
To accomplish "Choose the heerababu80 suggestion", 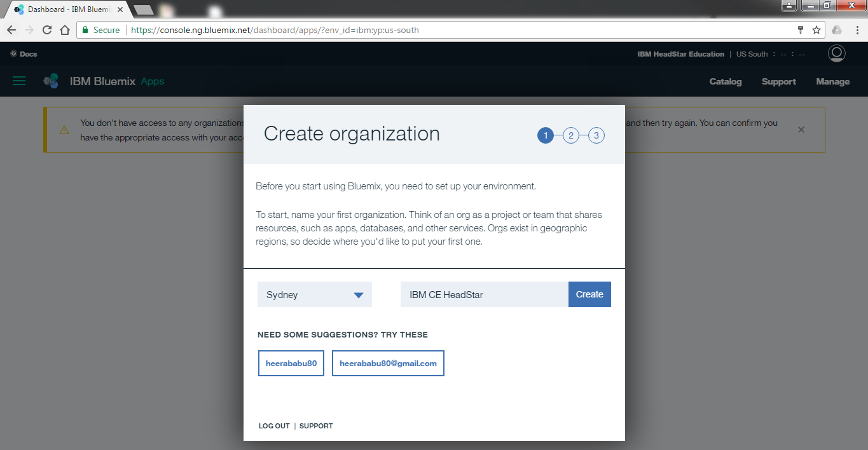I will coord(291,364).
